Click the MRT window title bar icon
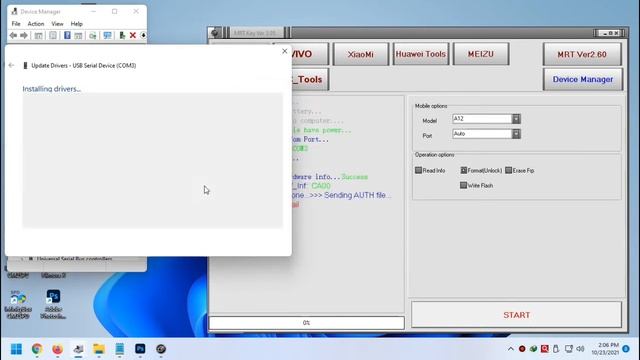The image size is (640, 360). [x=215, y=33]
